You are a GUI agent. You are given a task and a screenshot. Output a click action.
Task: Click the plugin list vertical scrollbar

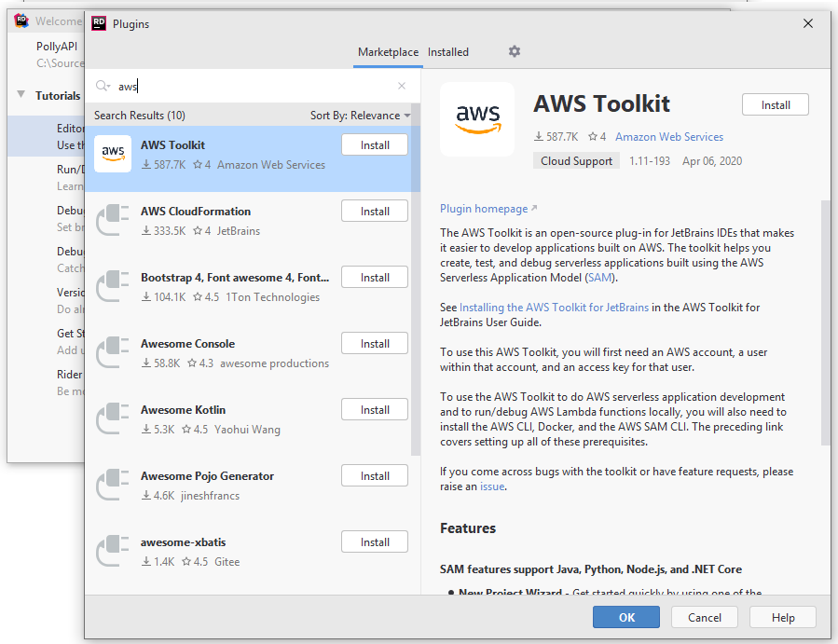point(415,280)
